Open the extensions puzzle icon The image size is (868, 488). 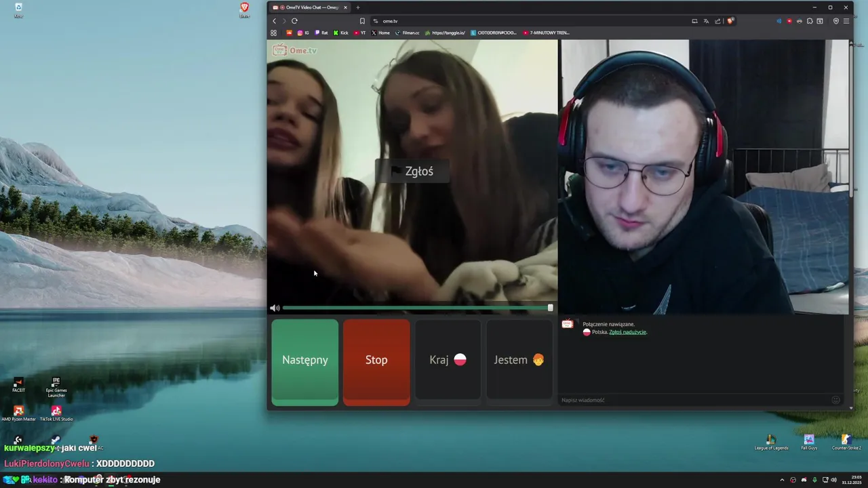pos(810,21)
